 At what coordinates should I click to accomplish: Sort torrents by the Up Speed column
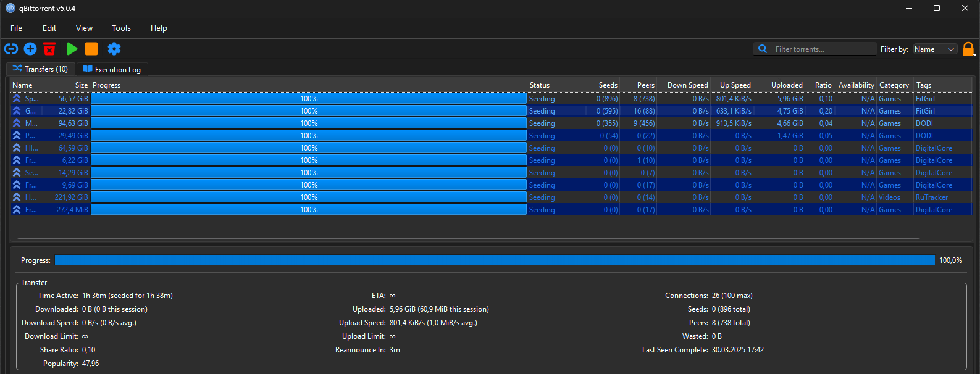tap(735, 85)
